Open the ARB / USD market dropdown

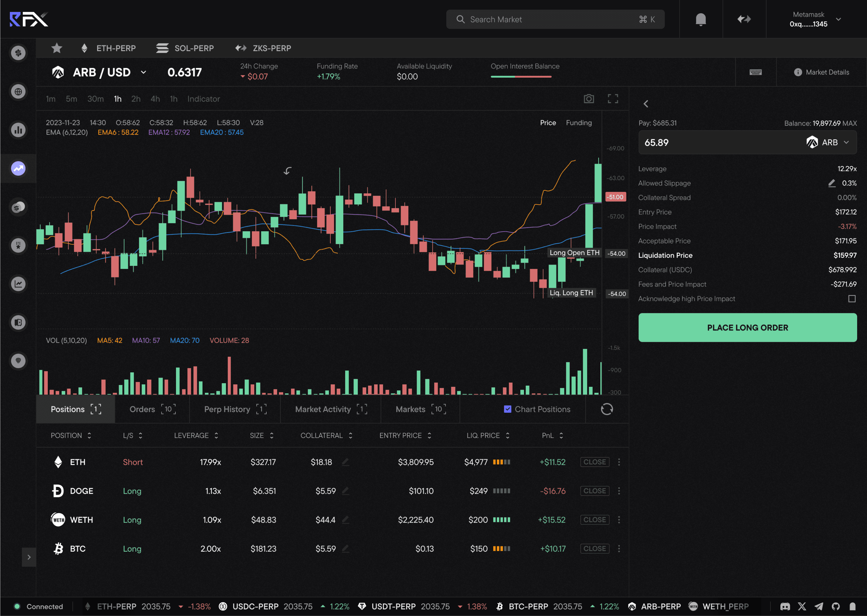coord(143,72)
